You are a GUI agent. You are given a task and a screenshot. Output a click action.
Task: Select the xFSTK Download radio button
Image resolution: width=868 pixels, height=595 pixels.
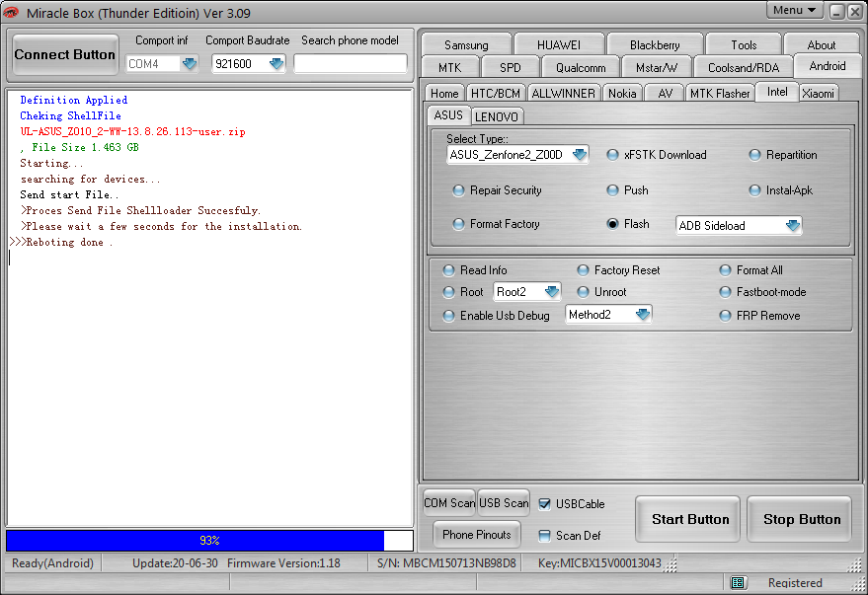pyautogui.click(x=612, y=155)
